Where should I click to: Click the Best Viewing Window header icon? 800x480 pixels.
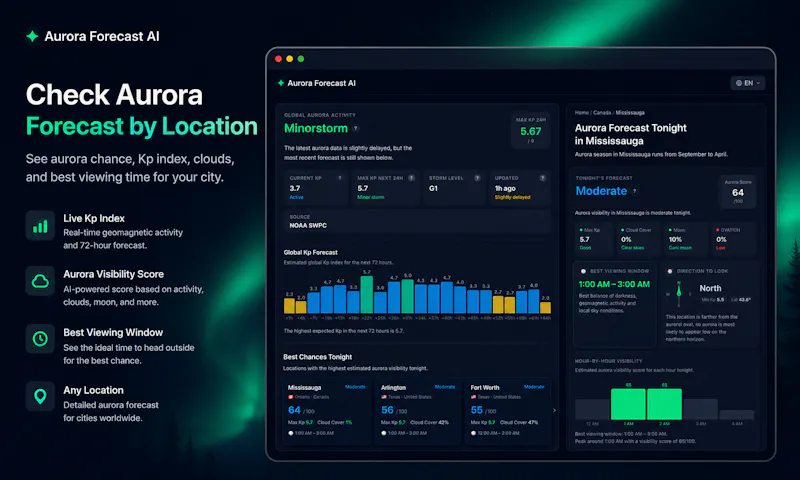click(583, 271)
